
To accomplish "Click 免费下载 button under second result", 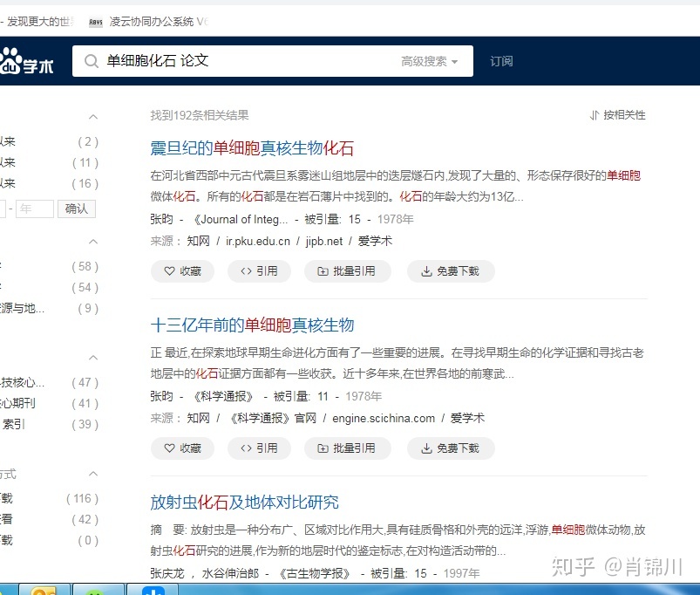I will (x=450, y=448).
